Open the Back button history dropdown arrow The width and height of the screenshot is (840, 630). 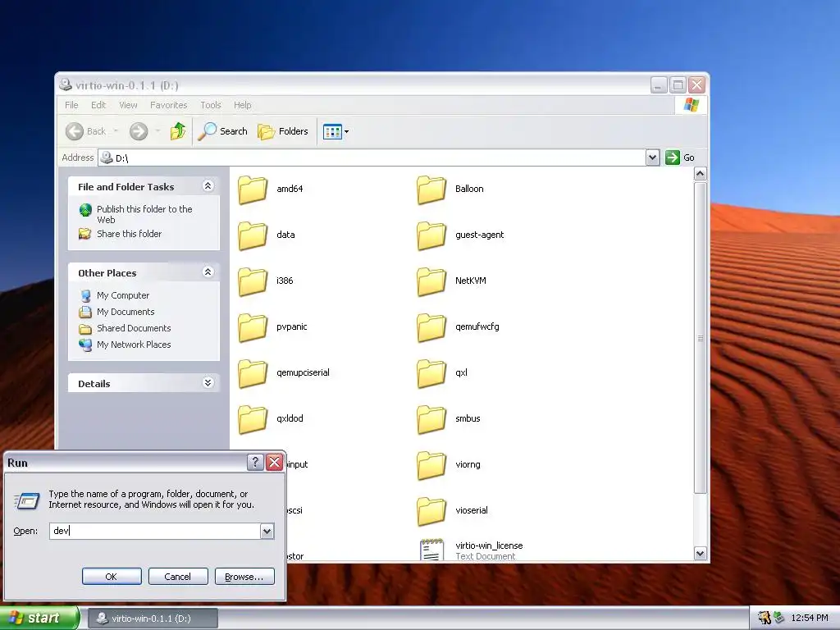tap(116, 131)
